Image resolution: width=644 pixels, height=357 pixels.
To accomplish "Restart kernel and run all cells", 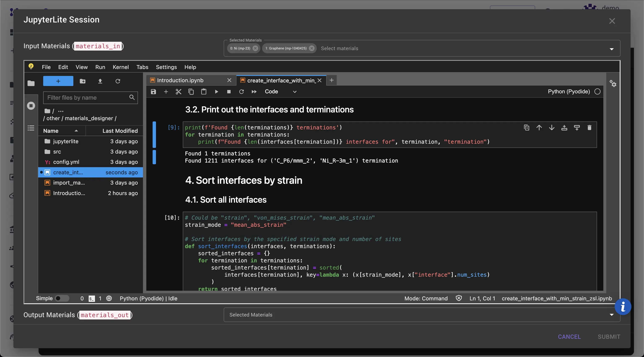I will point(254,92).
